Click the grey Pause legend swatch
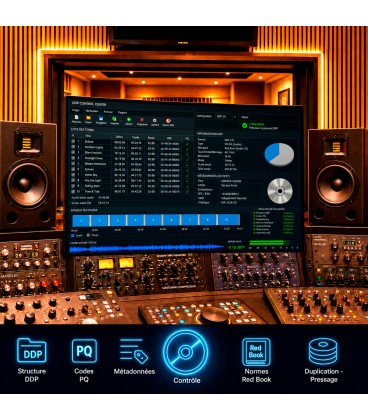The width and height of the screenshot is (368, 420). (x=89, y=235)
